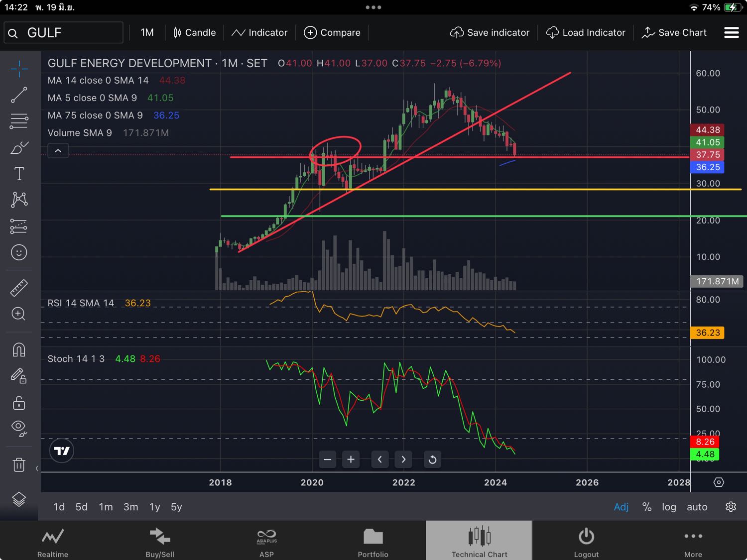The width and height of the screenshot is (747, 560).
Task: Select the 1d date range
Action: click(x=59, y=507)
